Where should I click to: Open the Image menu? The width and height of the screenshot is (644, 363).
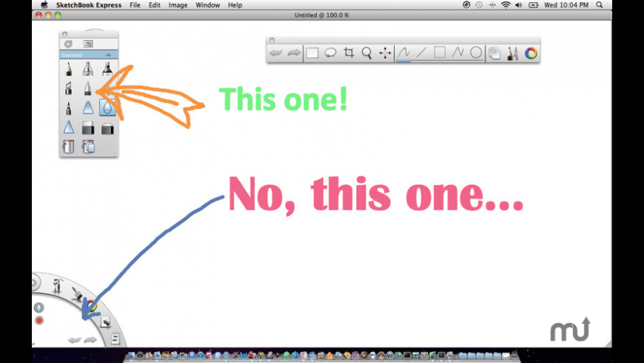click(x=178, y=5)
